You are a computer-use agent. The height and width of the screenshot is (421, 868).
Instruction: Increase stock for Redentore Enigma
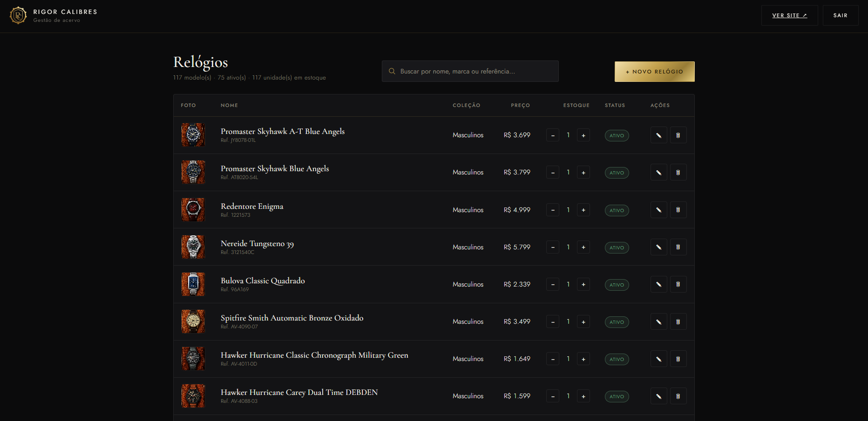pyautogui.click(x=583, y=210)
